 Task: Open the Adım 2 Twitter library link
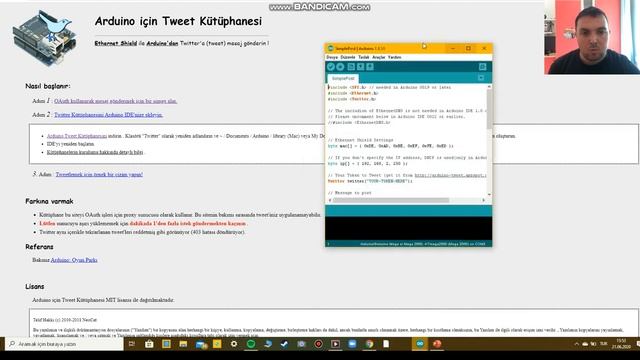(108, 115)
